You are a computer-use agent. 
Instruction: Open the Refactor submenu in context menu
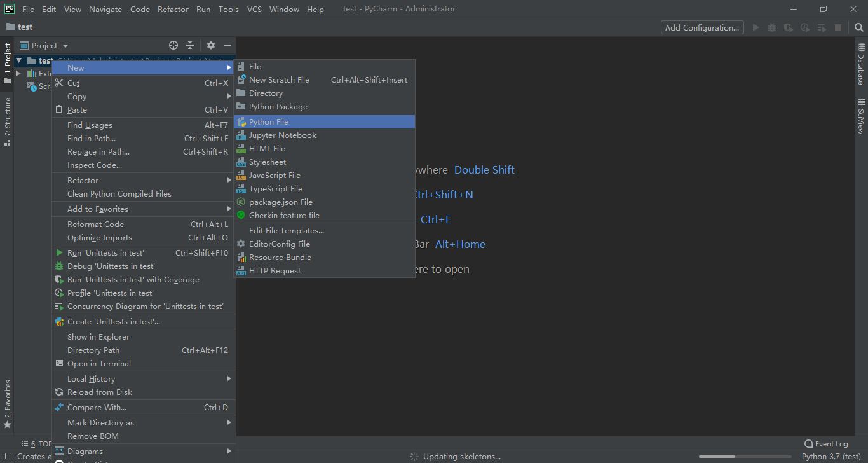coord(144,180)
